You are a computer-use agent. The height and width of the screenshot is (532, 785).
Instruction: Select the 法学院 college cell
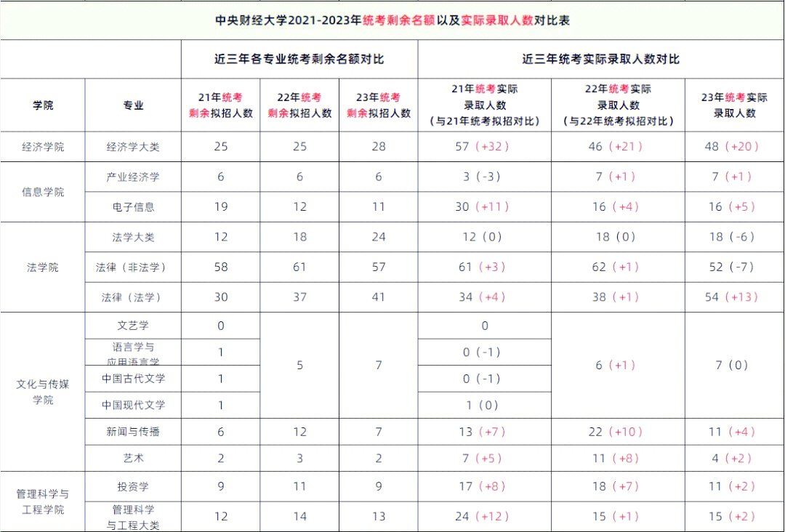click(x=43, y=267)
